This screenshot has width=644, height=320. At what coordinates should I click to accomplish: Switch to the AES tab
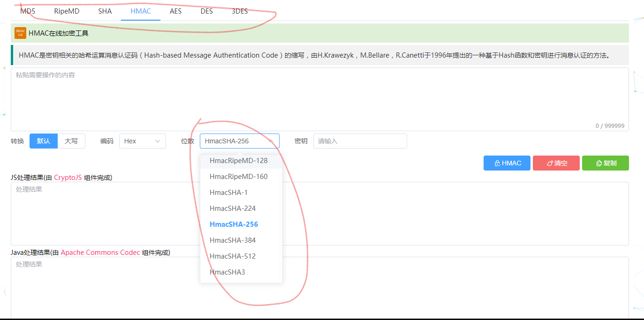pyautogui.click(x=175, y=11)
